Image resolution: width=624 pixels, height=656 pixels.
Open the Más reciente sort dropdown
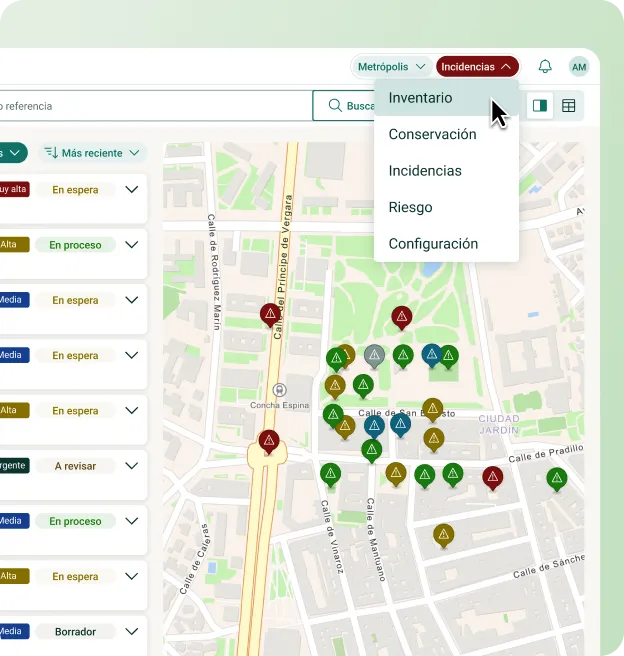pos(92,153)
